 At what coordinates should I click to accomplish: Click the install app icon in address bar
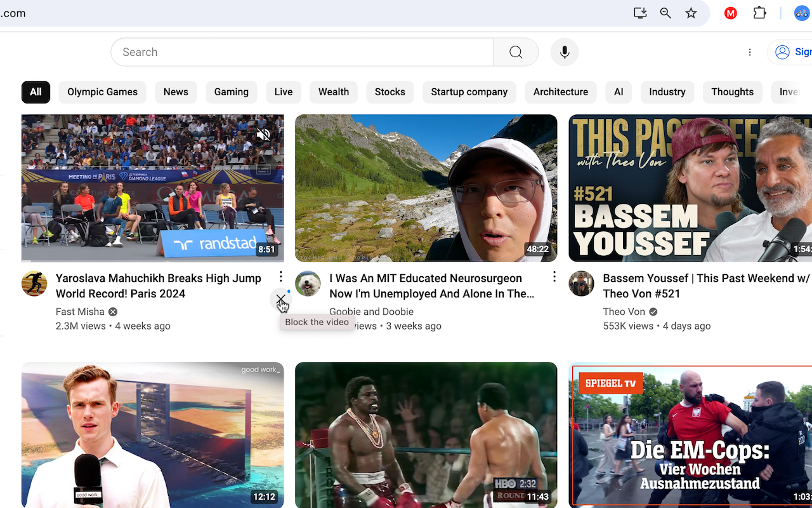(640, 13)
